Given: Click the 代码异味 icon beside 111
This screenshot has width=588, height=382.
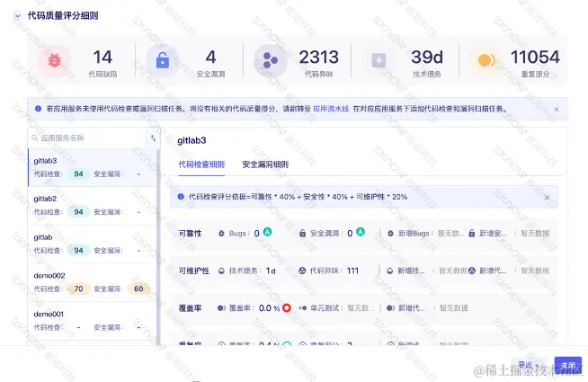Looking at the screenshot, I should tap(302, 271).
